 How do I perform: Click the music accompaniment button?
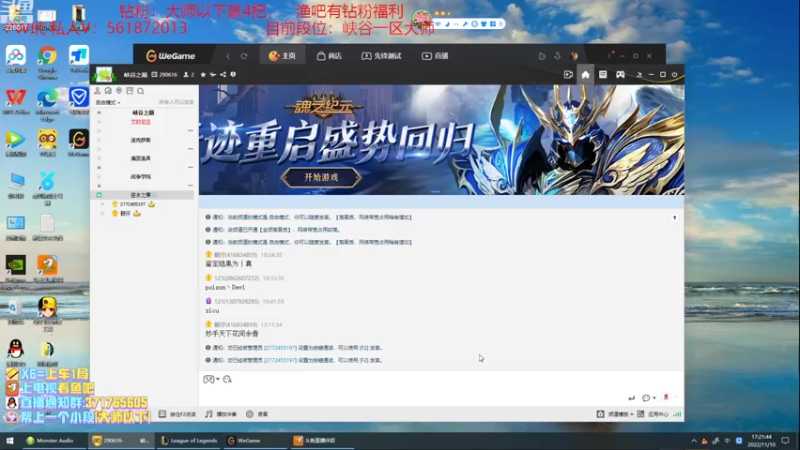221,414
